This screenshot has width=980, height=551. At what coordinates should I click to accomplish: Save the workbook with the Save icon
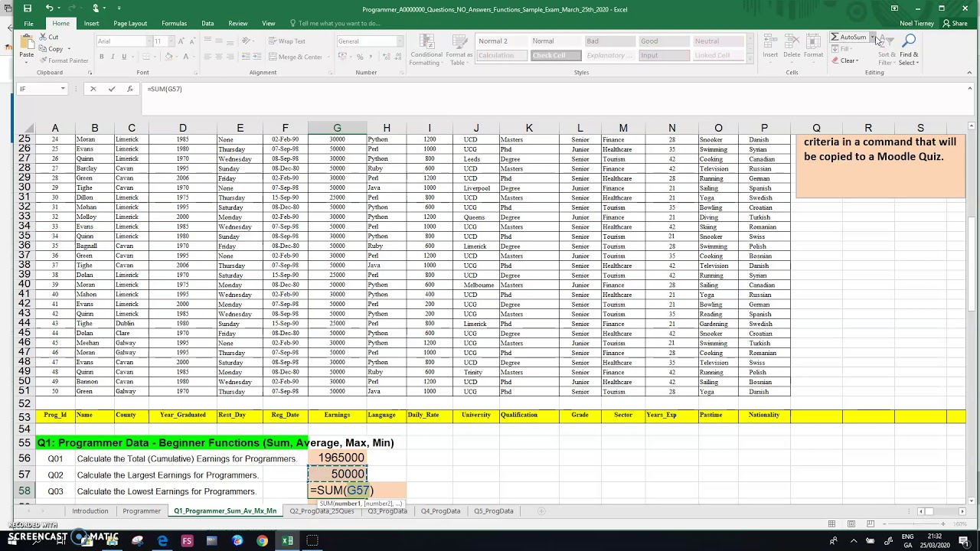28,8
